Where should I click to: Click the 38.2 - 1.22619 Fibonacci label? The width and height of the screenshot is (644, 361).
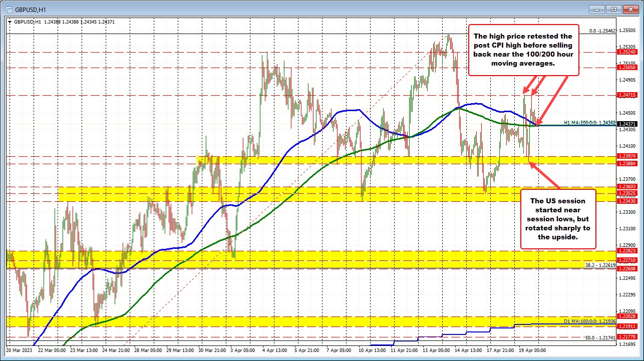[600, 265]
